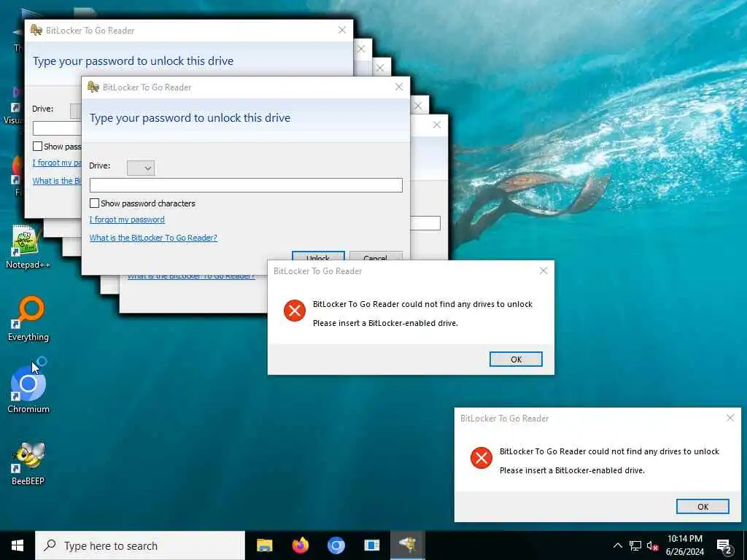Viewport: 747px width, 560px height.
Task: Click the taskbar clock showing 10:14 PM
Action: tap(684, 545)
